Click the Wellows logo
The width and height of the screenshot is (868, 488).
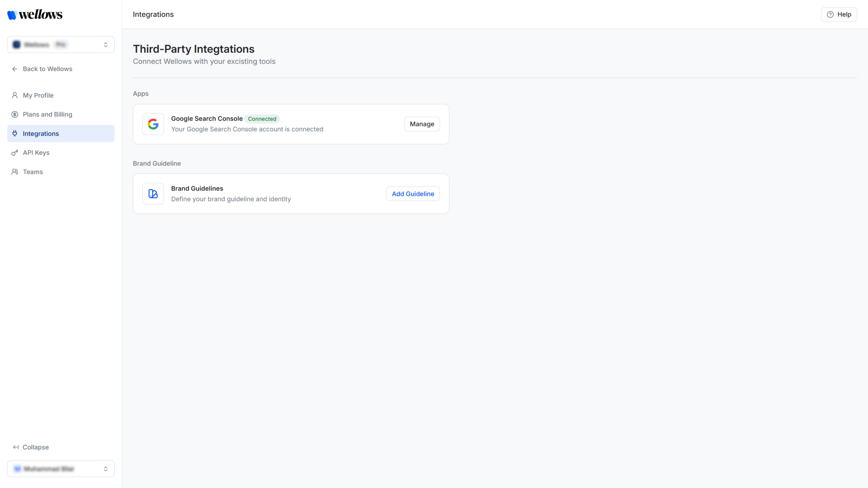tap(34, 14)
